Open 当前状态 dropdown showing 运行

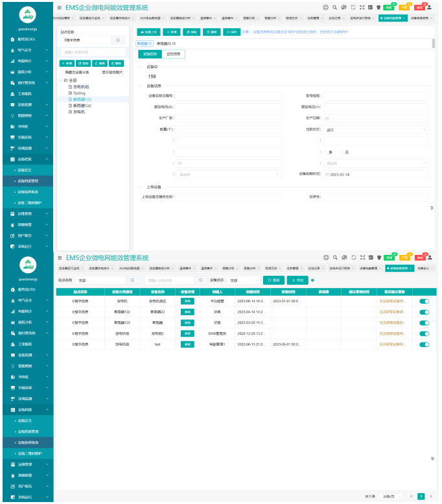pos(375,130)
